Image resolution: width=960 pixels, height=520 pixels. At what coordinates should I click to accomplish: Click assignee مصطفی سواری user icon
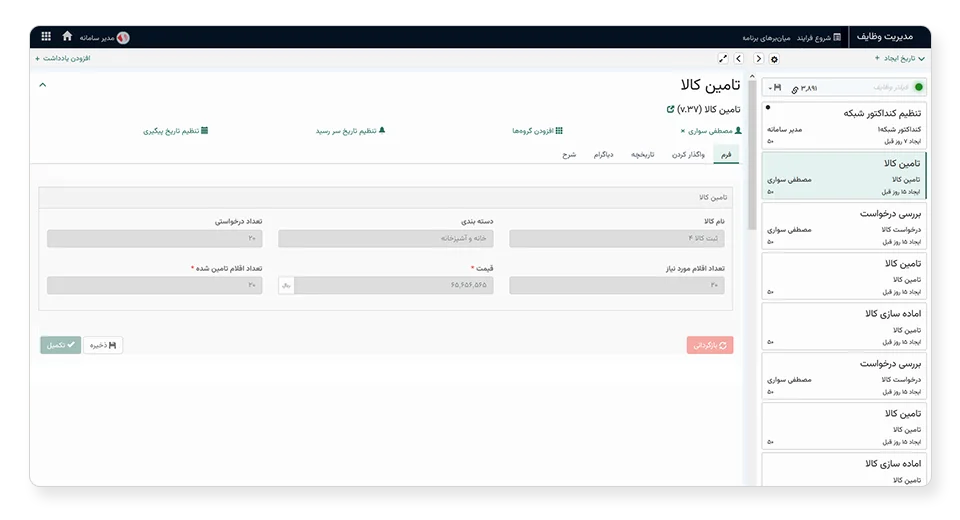point(738,130)
